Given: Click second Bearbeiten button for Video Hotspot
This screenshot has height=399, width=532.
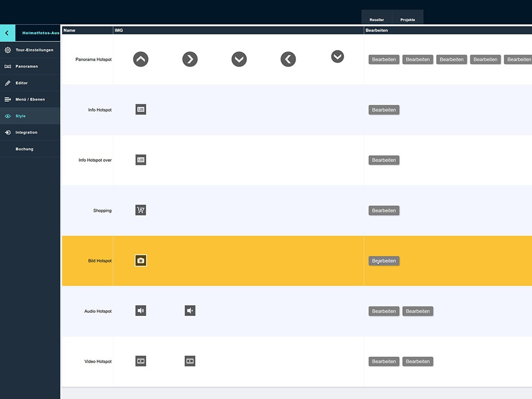Looking at the screenshot, I should click(418, 361).
